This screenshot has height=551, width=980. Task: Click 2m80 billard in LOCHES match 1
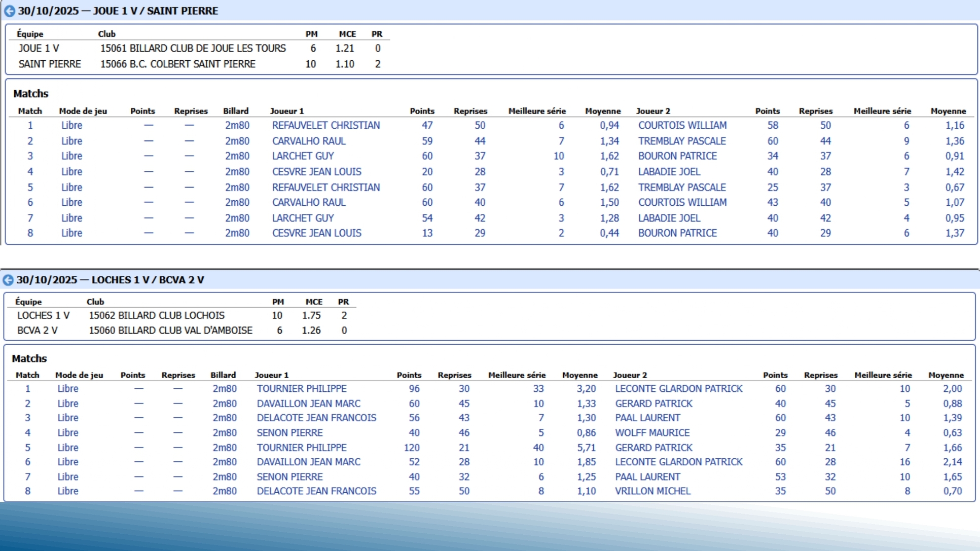point(224,388)
